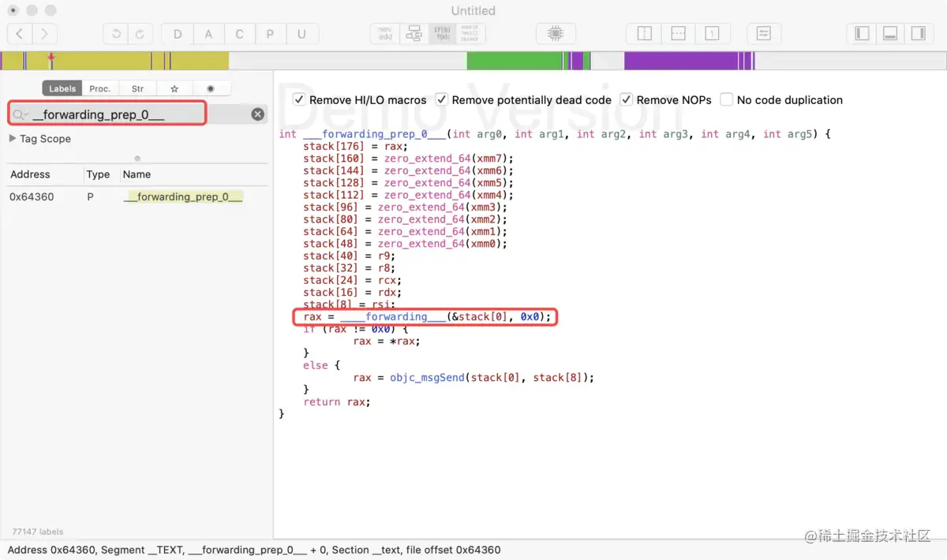Navigate back with the left arrow button
The width and height of the screenshot is (947, 560).
20,34
